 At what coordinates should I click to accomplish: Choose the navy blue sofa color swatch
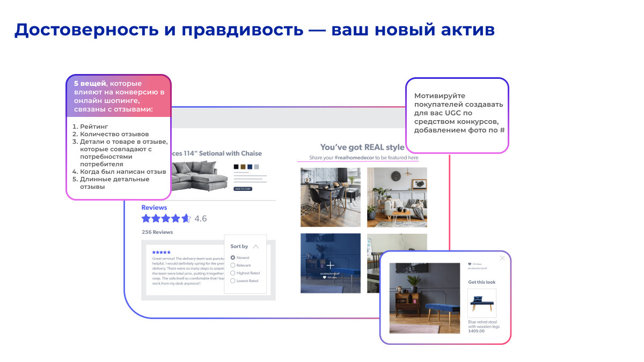(x=250, y=167)
